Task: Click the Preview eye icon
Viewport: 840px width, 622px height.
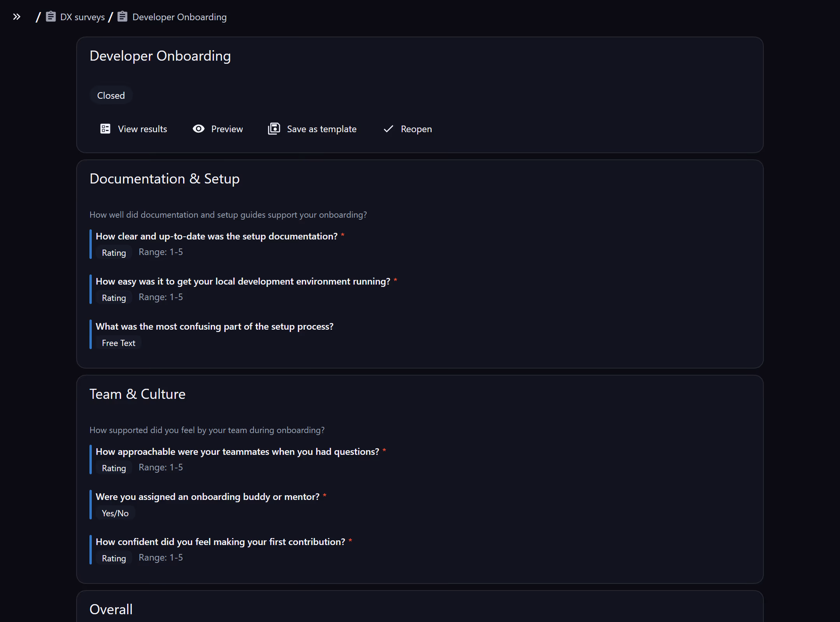Action: tap(198, 129)
